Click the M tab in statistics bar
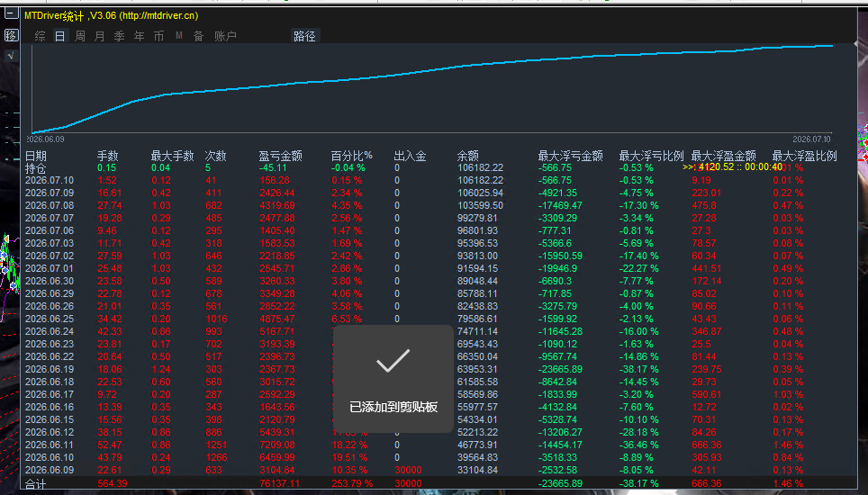The width and height of the screenshot is (868, 495). (x=179, y=36)
